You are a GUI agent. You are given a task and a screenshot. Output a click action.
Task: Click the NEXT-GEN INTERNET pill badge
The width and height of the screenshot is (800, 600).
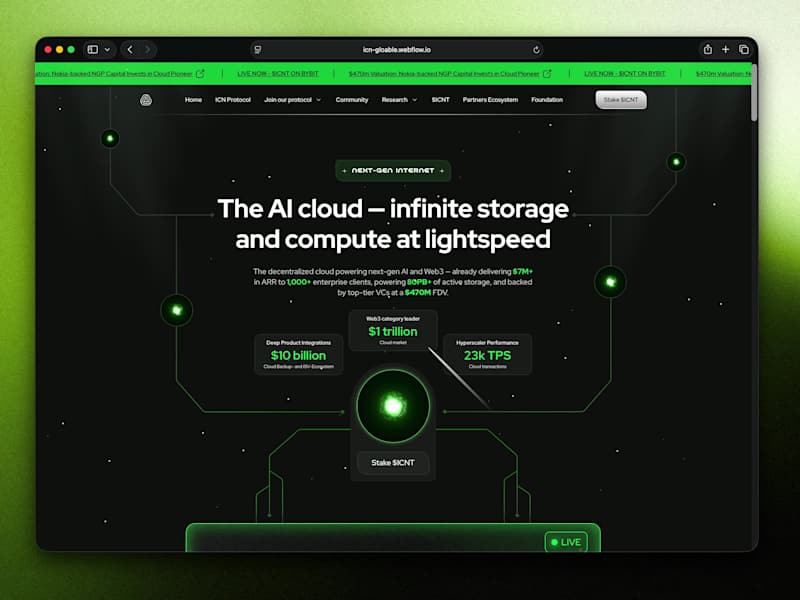click(x=392, y=170)
